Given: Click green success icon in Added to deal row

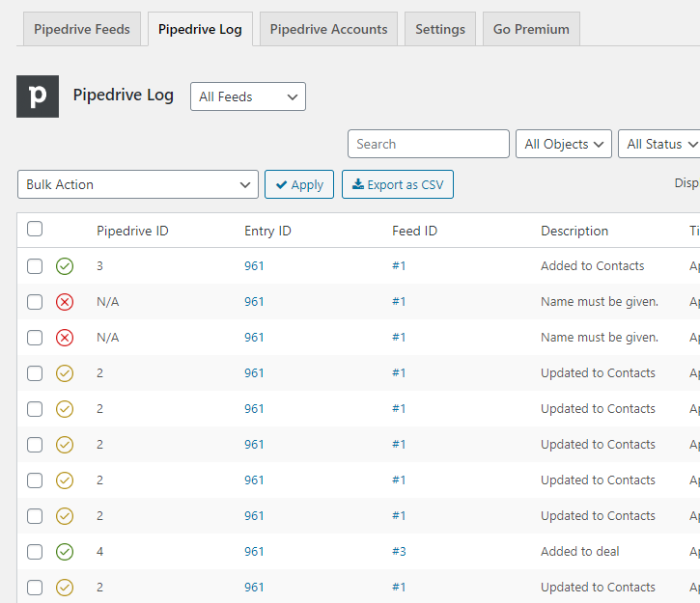Looking at the screenshot, I should pos(65,552).
